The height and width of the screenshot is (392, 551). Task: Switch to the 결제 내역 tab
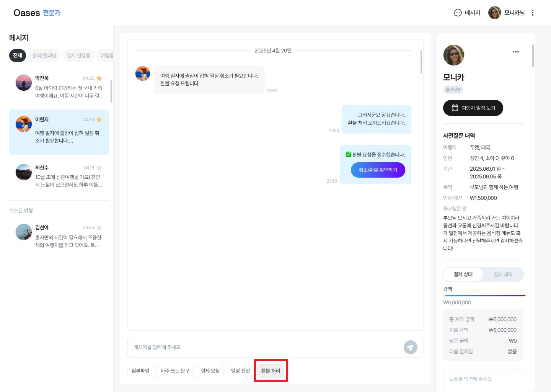pyautogui.click(x=503, y=274)
